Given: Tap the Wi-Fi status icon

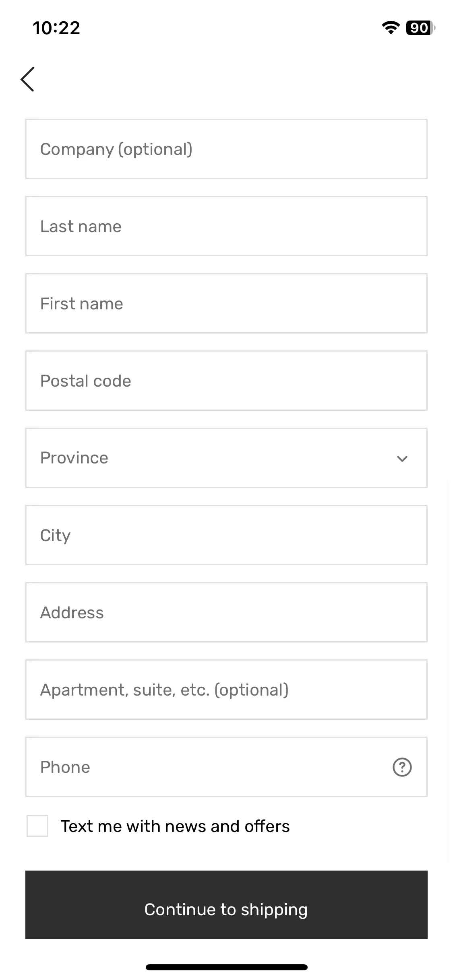Looking at the screenshot, I should click(x=390, y=28).
